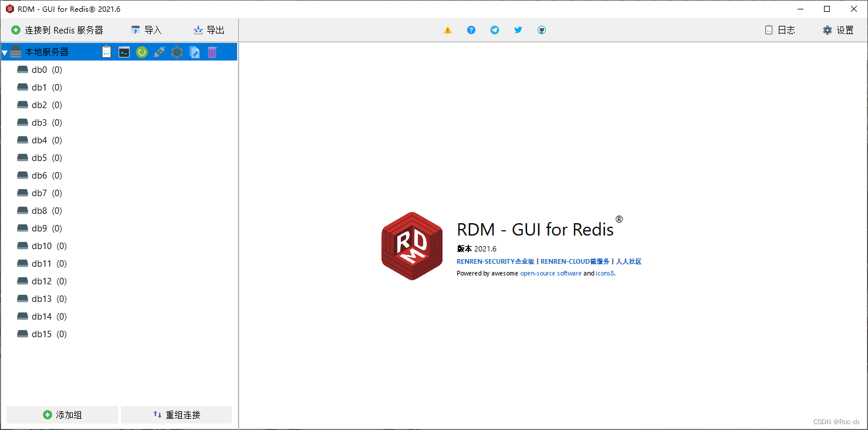Select database db14

pyautogui.click(x=119, y=317)
